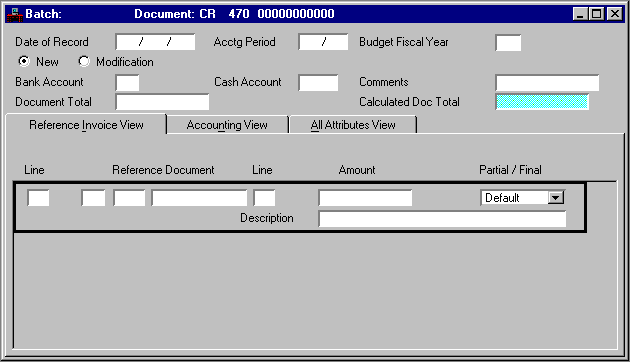Click the Document Total input field

[x=162, y=102]
